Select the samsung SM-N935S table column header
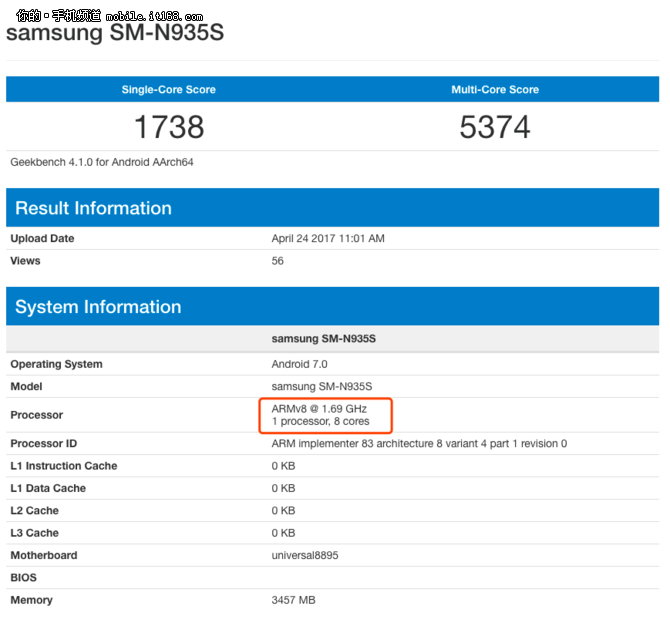This screenshot has width=670, height=623. 323,339
